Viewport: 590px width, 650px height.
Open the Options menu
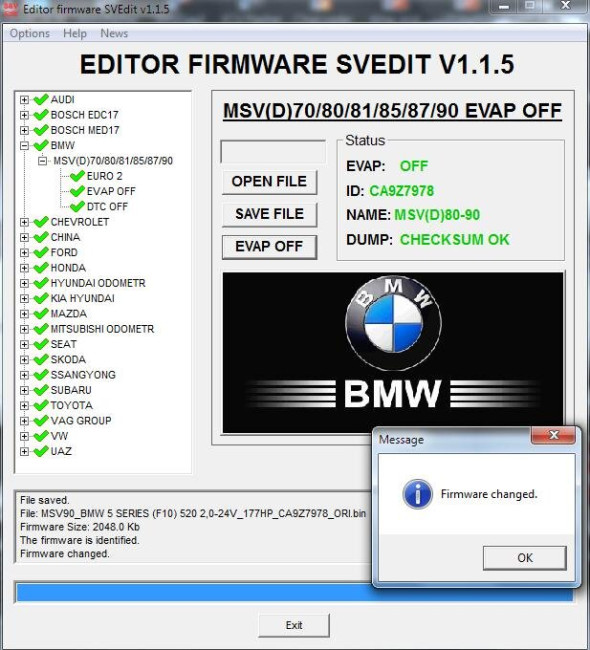tap(29, 33)
